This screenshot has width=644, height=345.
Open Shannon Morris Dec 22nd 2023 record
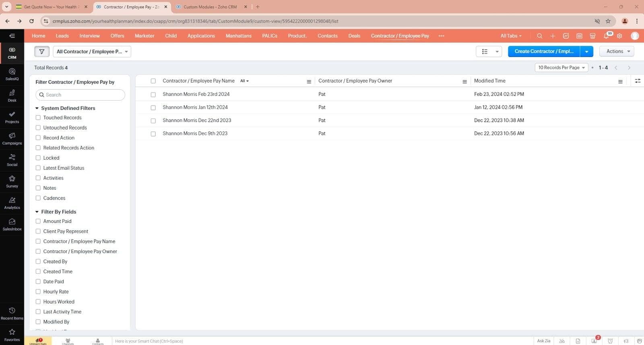click(x=197, y=120)
